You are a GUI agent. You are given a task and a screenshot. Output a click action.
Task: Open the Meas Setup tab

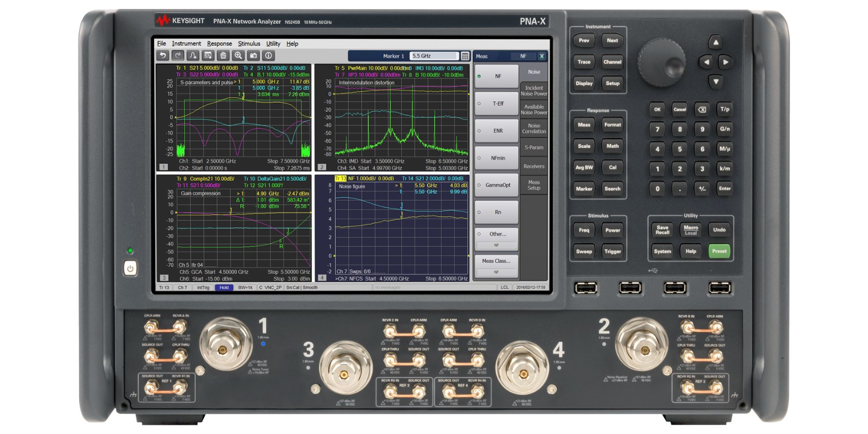coord(534,184)
